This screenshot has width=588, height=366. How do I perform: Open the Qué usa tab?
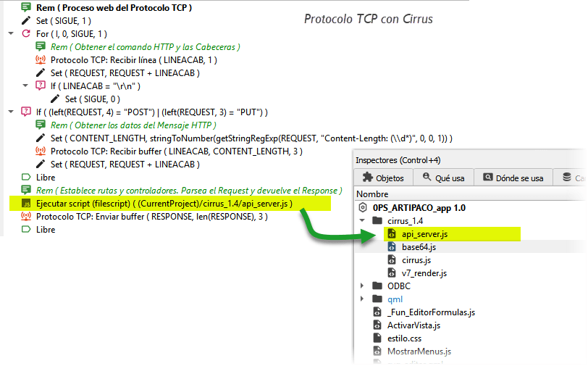[x=445, y=178]
